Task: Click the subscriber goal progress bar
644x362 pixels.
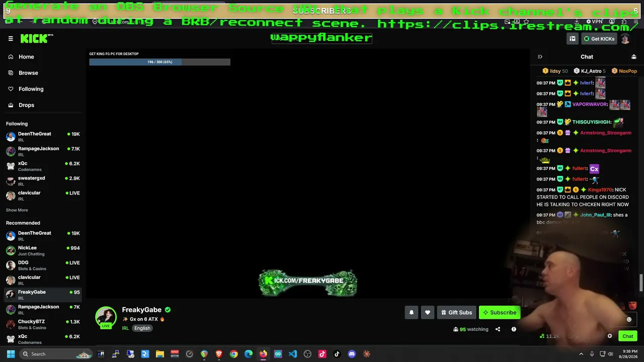Action: tap(160, 62)
